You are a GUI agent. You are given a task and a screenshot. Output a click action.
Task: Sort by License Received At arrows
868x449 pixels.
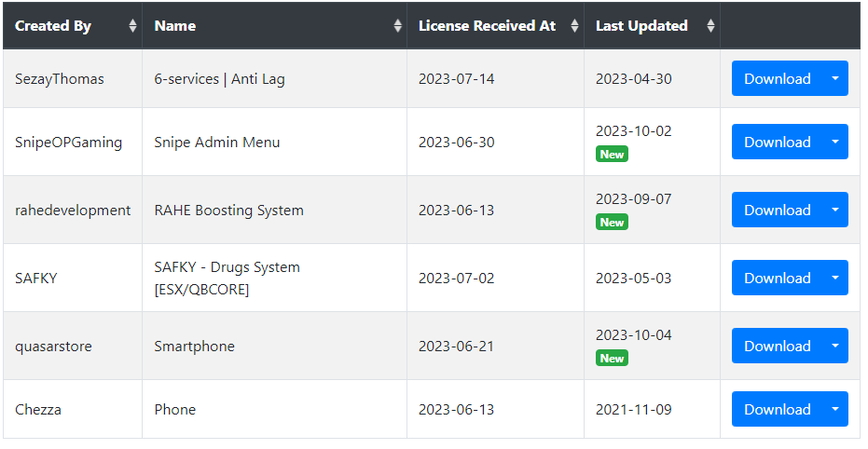[x=574, y=25]
